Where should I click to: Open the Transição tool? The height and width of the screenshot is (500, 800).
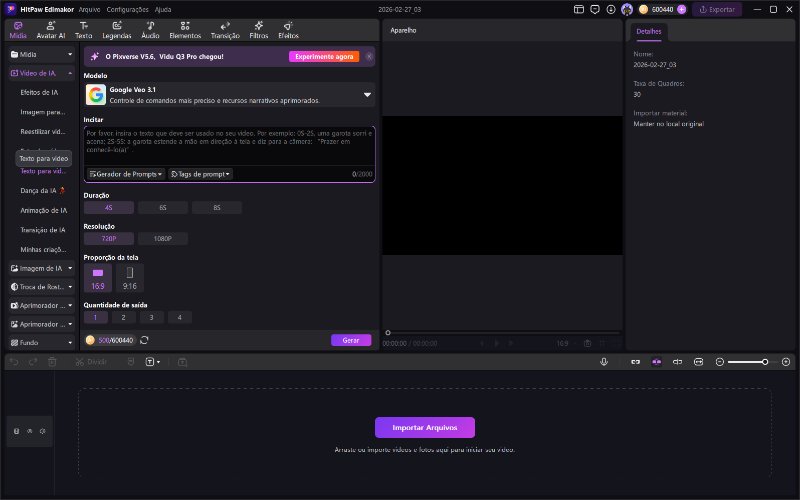(x=225, y=30)
